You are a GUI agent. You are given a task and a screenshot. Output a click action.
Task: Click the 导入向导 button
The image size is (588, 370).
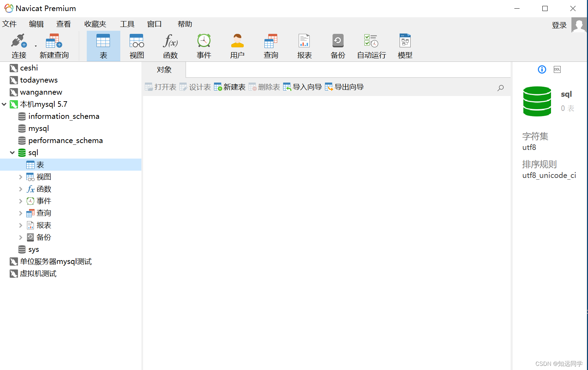pyautogui.click(x=302, y=87)
